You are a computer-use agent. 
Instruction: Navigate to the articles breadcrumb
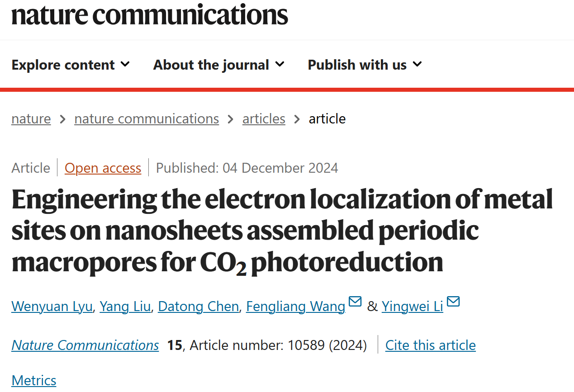coord(264,119)
